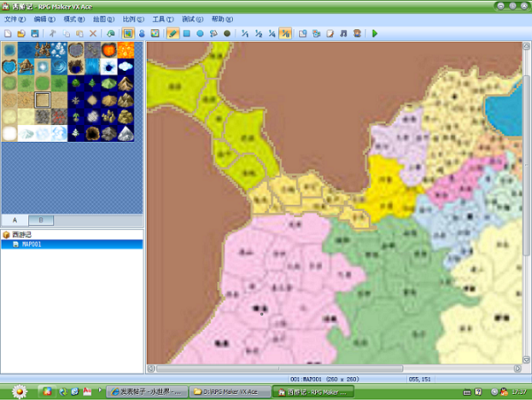Open the 比例 (Scale) menu
The width and height of the screenshot is (532, 400).
133,19
